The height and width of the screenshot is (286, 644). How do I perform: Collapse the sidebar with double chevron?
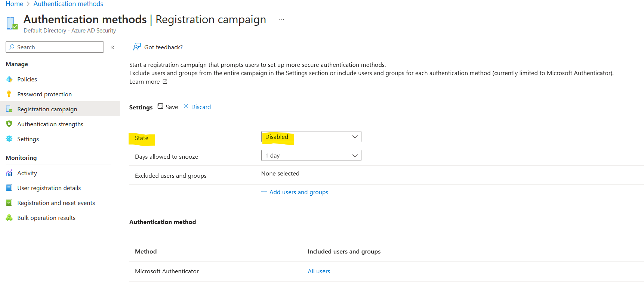coord(113,47)
